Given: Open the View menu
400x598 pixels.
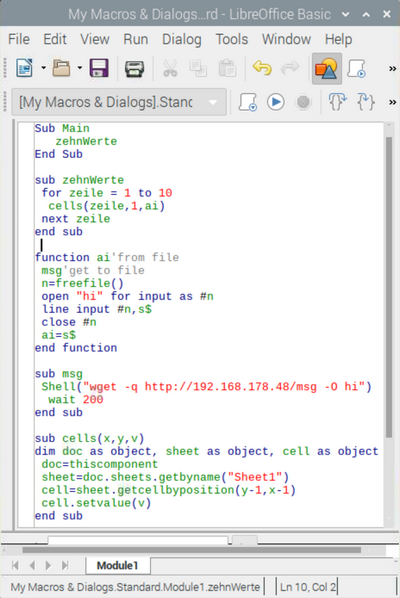Looking at the screenshot, I should pyautogui.click(x=95, y=39).
